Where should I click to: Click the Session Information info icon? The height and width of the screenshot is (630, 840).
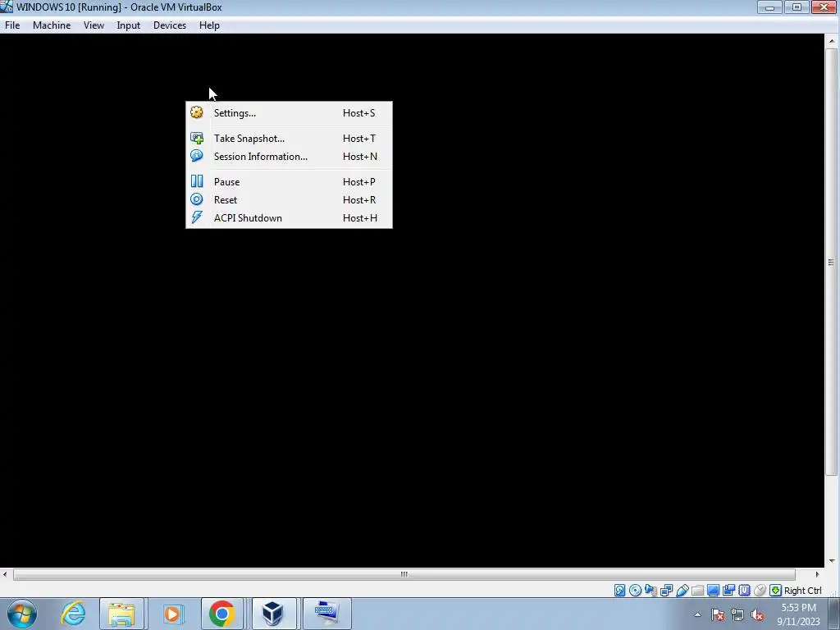tap(197, 156)
